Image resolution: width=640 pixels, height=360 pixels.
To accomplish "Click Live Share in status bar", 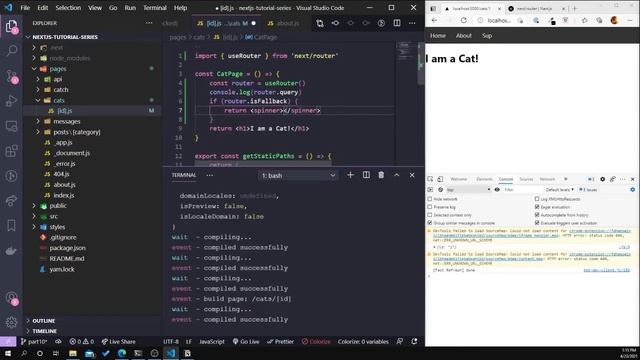I will click(118, 342).
